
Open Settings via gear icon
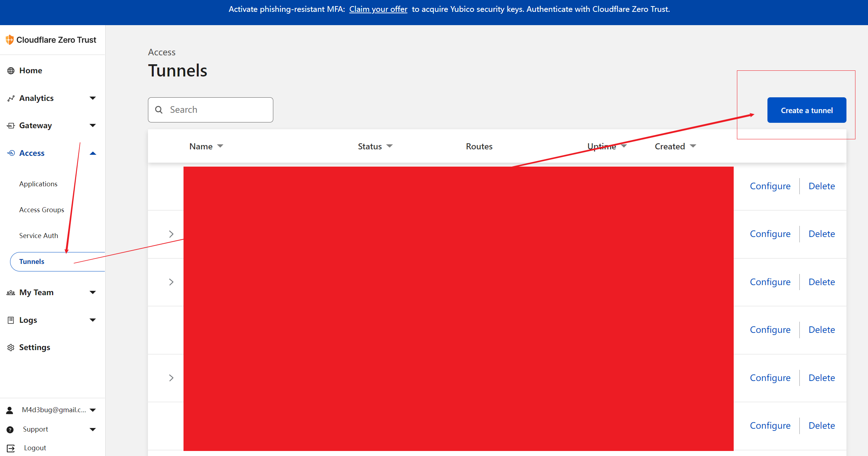11,348
